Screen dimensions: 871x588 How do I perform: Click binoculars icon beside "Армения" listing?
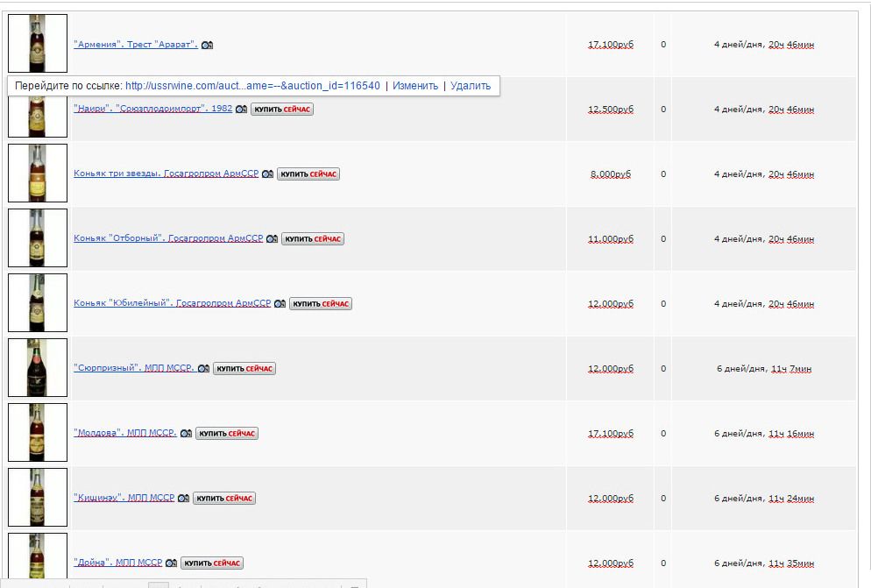click(207, 45)
